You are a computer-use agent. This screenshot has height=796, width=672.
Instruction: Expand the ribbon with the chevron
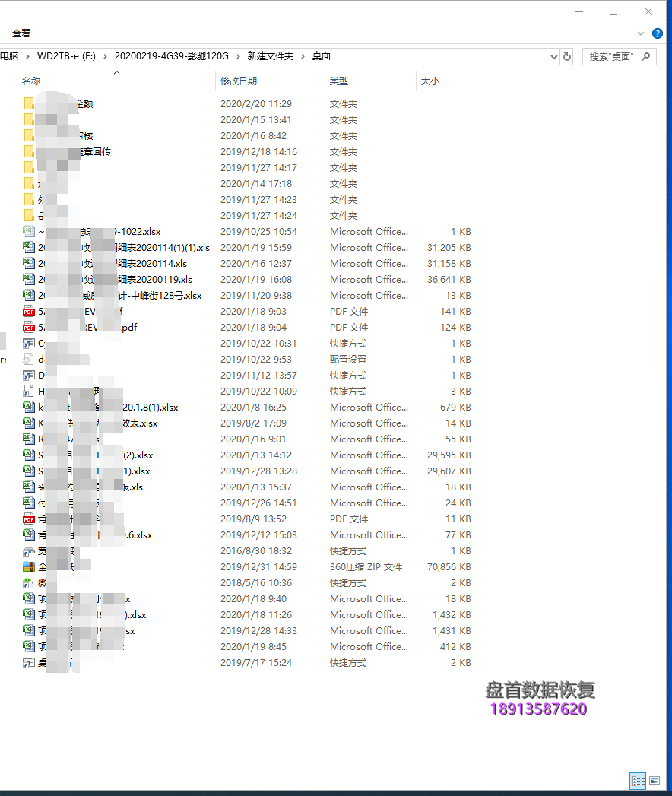pyautogui.click(x=641, y=33)
